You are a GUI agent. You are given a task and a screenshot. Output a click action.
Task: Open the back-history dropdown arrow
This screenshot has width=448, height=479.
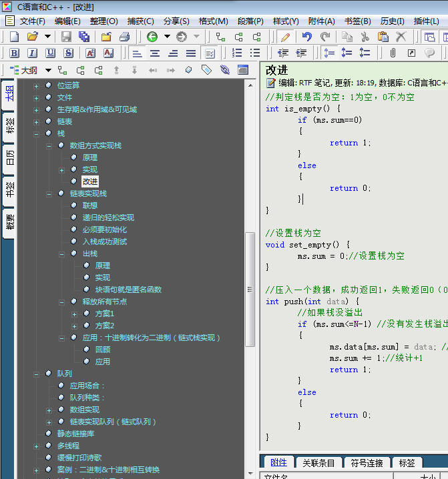point(167,37)
